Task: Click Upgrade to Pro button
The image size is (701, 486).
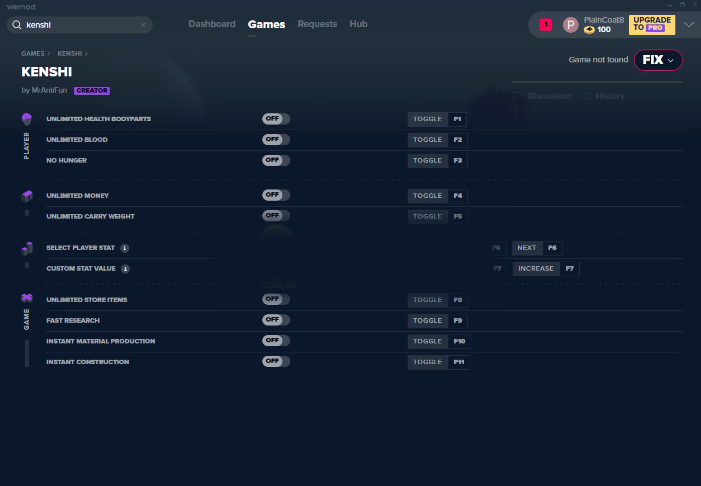Action: tap(652, 25)
